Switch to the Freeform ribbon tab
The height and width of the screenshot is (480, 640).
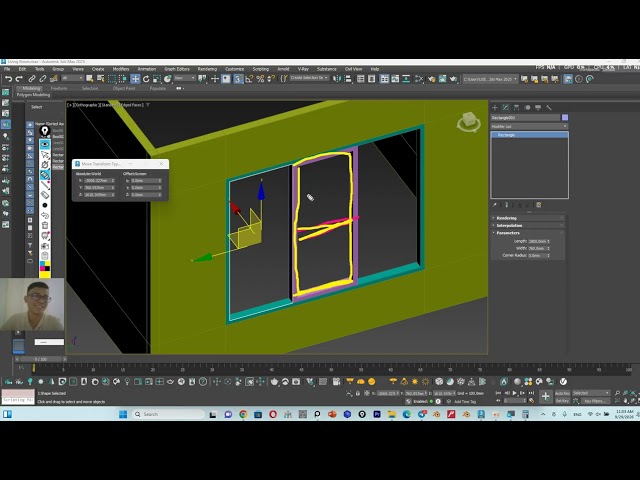pyautogui.click(x=59, y=88)
